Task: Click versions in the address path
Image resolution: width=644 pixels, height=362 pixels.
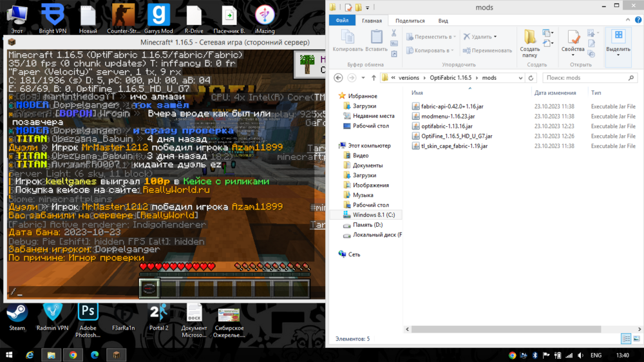Action: point(409,78)
